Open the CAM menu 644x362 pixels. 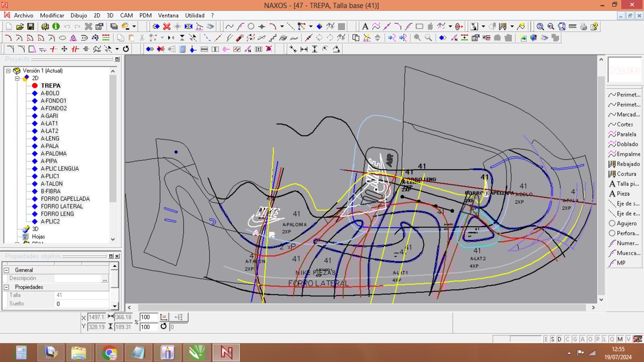[126, 15]
